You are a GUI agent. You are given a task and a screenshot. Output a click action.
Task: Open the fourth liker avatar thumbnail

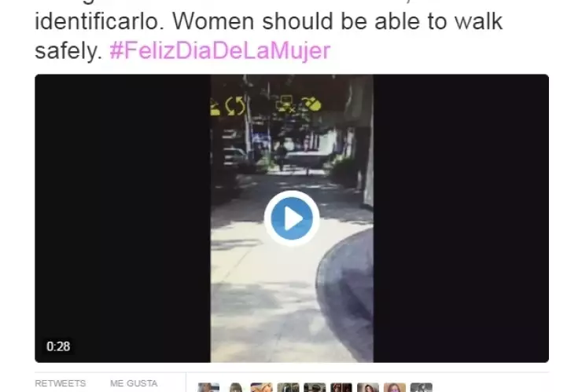(288, 387)
